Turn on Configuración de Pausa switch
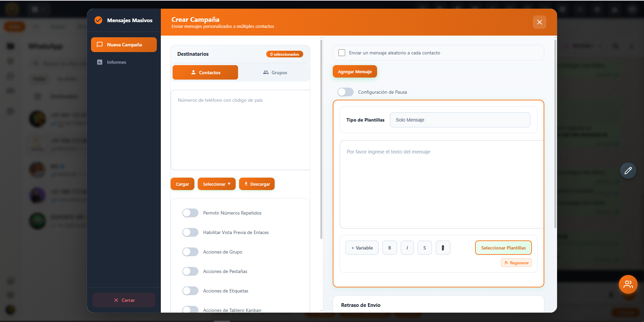Viewport: 644px width, 322px height. tap(346, 92)
